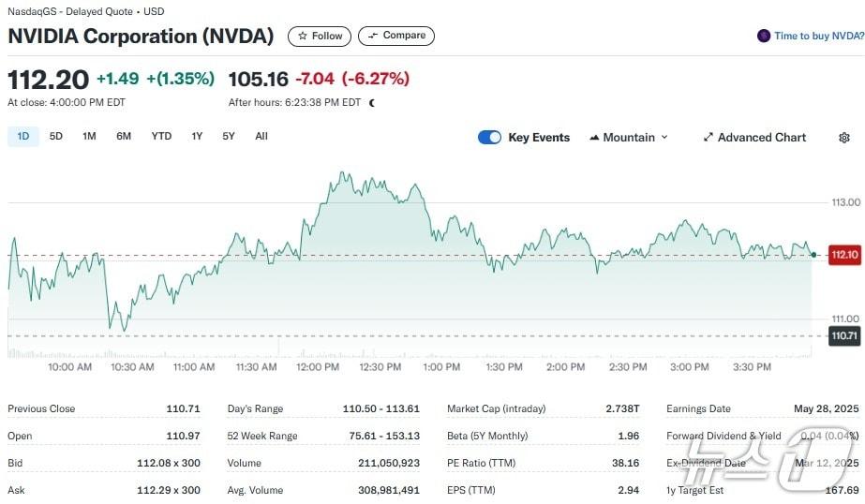Screen dimensions: 865x504
Task: Select the 1D time range tab
Action: (23, 137)
